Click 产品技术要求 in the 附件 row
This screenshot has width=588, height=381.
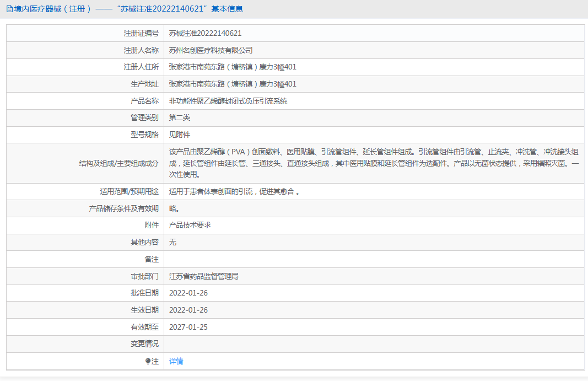click(x=190, y=225)
